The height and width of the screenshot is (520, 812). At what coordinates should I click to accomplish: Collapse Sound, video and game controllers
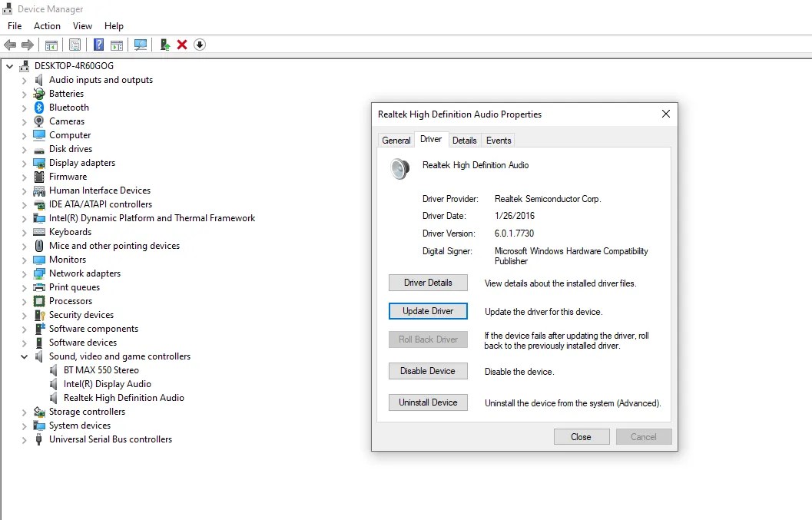pyautogui.click(x=23, y=356)
